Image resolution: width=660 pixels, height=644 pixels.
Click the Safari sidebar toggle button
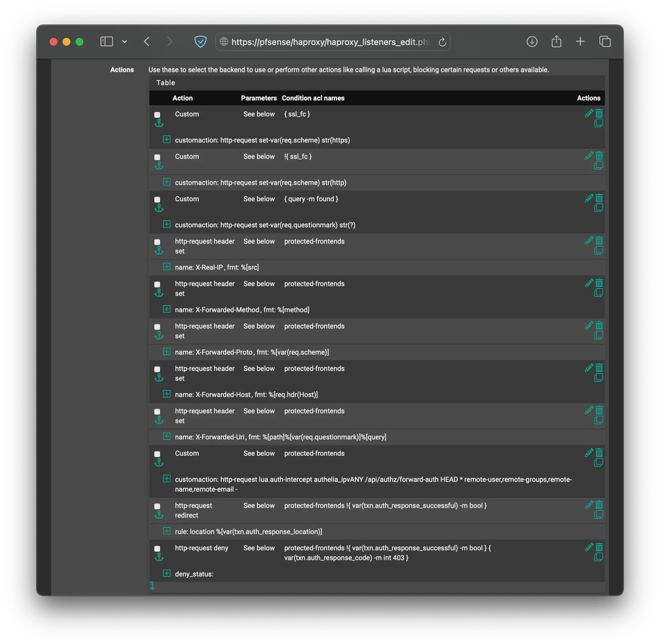[106, 41]
